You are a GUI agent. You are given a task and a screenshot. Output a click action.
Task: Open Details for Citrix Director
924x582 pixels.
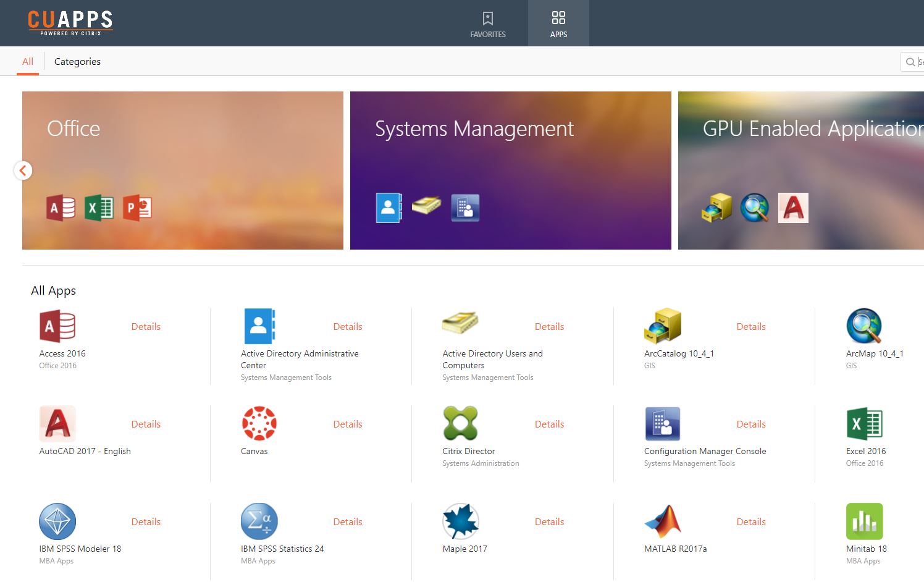(x=549, y=424)
